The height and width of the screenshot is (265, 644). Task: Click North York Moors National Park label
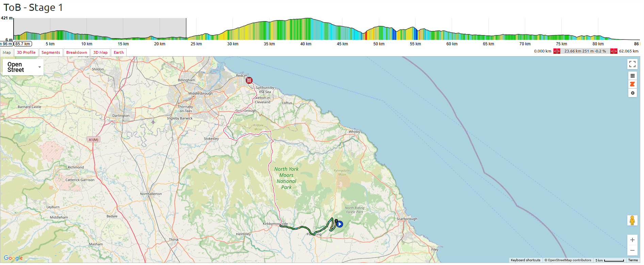coord(286,178)
